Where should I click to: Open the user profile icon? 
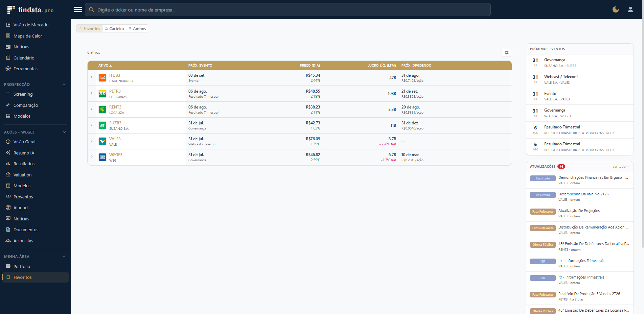(630, 9)
